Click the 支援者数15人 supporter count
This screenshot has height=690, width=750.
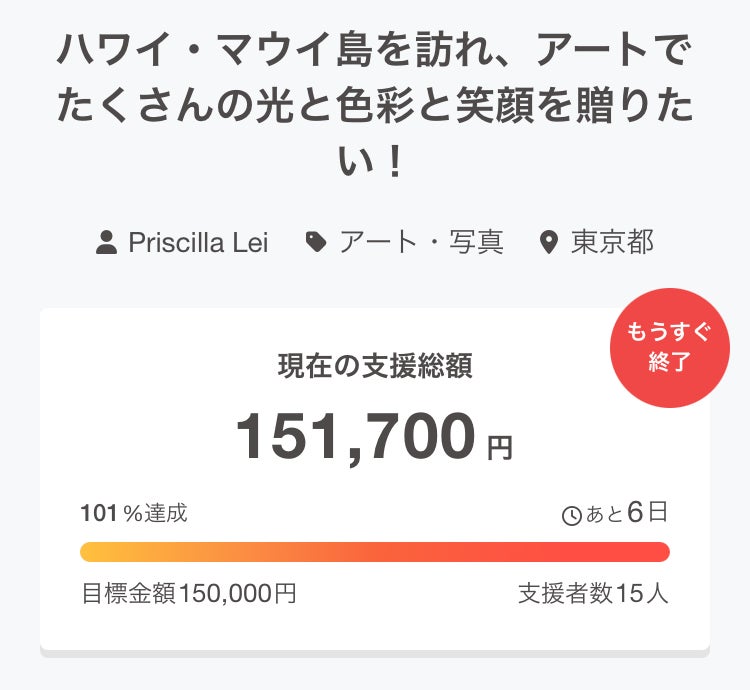pyautogui.click(x=593, y=593)
